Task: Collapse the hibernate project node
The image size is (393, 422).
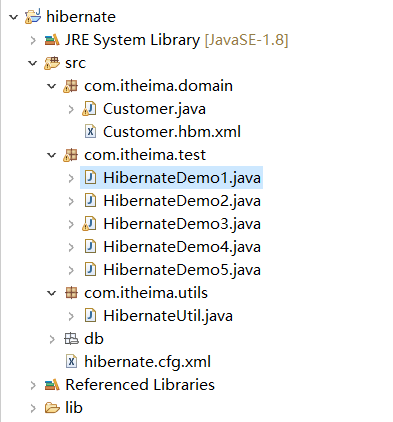Action: click(13, 17)
